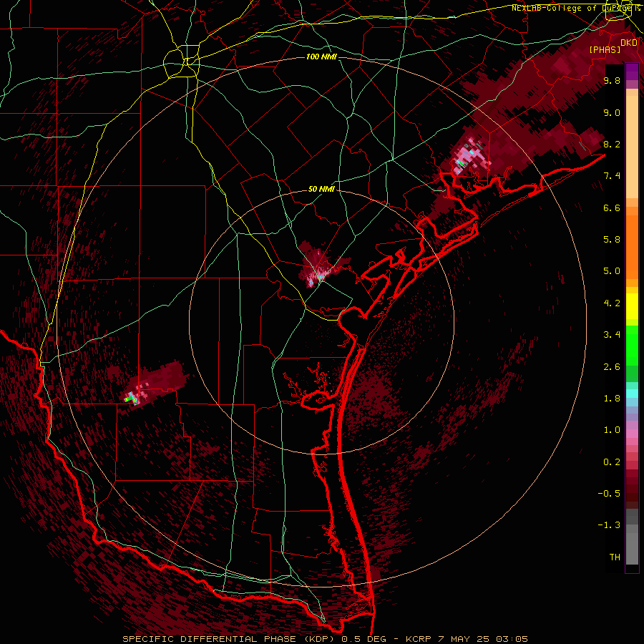
Task: Click the NEXLAB-College of DuPage credit text
Action: click(x=574, y=8)
